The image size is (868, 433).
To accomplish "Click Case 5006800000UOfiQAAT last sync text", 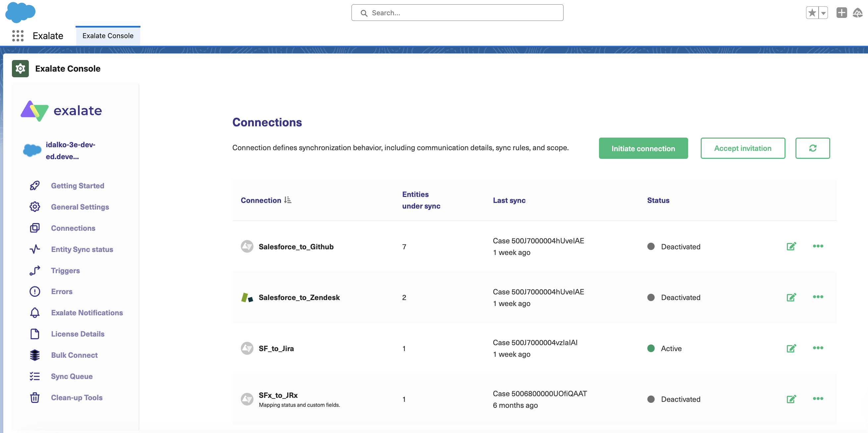I will click(539, 394).
